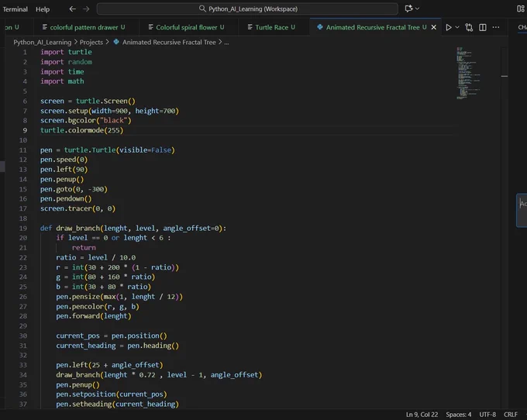This screenshot has height=420, width=527.
Task: Click the breadcrumb ellipsis item
Action: point(226,43)
